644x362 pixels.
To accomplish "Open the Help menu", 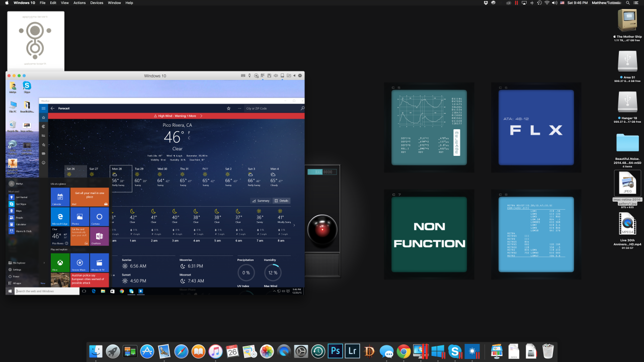I will click(x=129, y=3).
